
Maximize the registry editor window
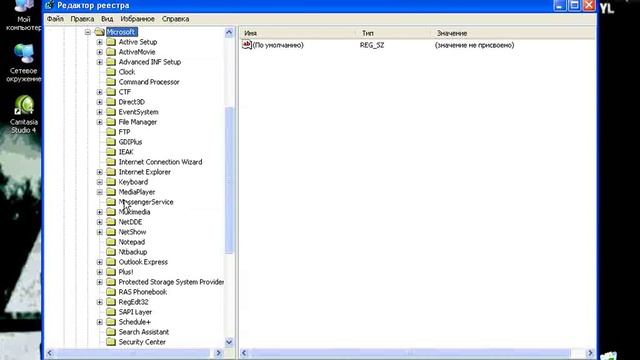click(574, 5)
